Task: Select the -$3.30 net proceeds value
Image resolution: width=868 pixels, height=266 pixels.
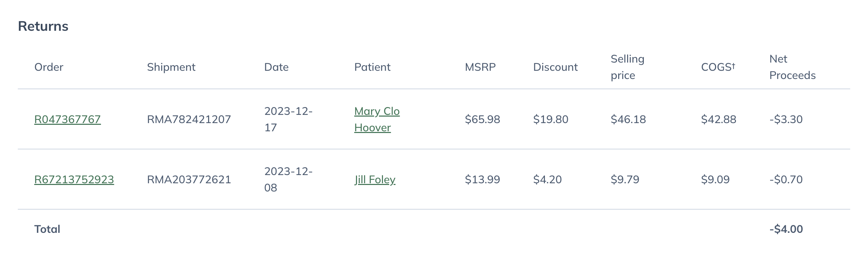Action: [786, 119]
